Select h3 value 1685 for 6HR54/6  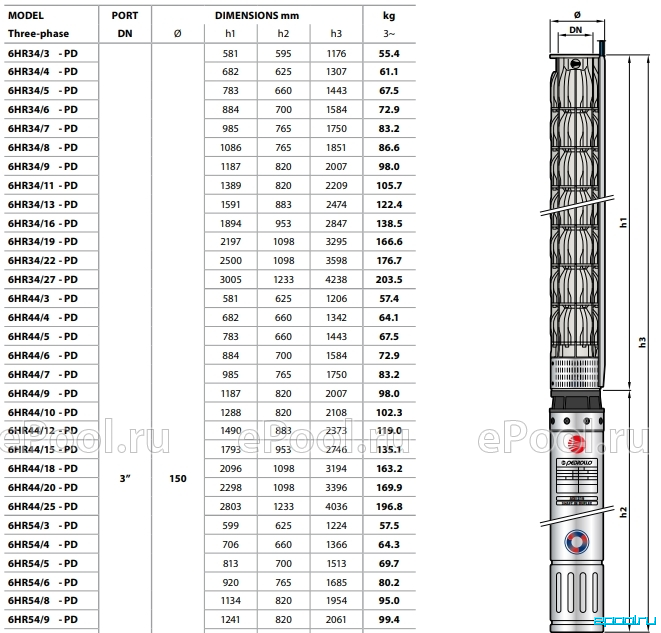(x=336, y=582)
